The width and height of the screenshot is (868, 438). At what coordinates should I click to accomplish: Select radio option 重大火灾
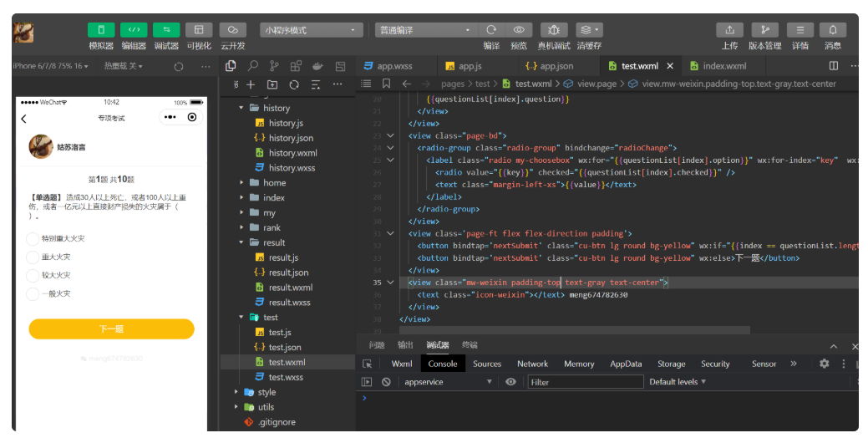33,257
